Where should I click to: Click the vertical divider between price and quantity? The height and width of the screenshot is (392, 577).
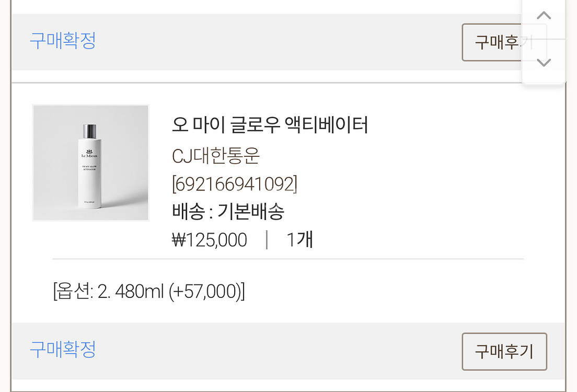pos(267,240)
